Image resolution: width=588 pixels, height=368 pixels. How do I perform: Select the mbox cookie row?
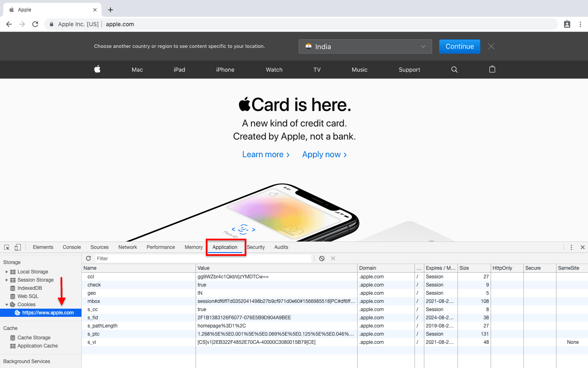click(335, 301)
